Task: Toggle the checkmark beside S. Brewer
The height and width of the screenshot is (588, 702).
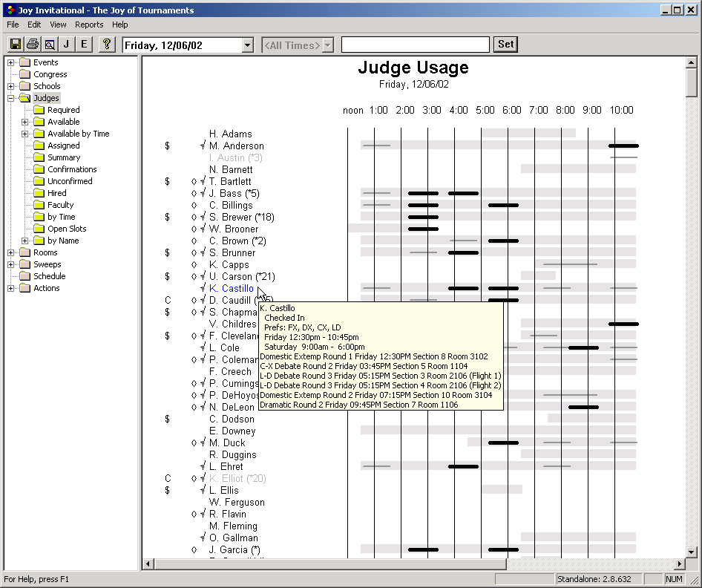Action: [x=202, y=217]
